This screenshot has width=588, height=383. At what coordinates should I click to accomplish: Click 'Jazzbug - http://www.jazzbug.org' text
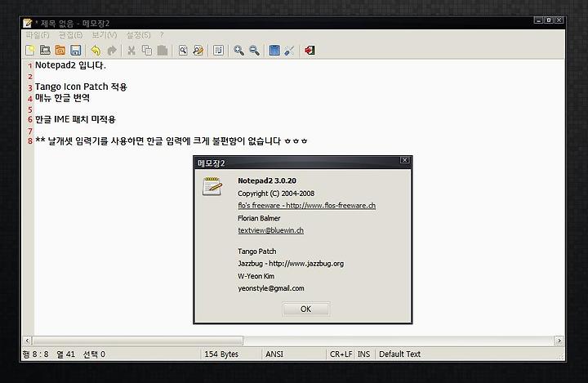pos(291,264)
